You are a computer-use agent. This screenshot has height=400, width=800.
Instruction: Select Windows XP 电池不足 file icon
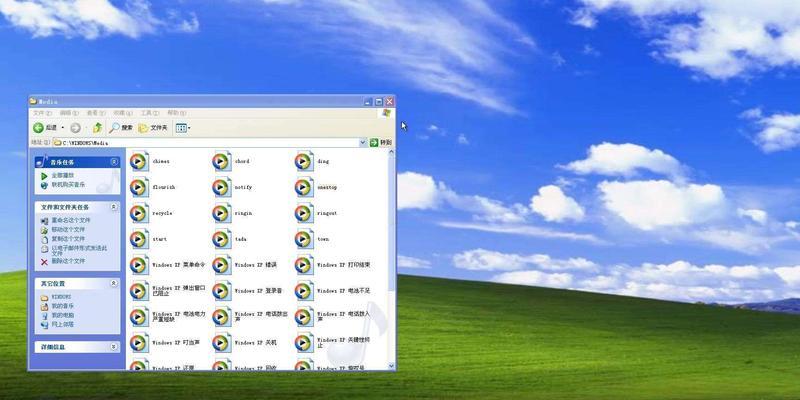(x=304, y=291)
